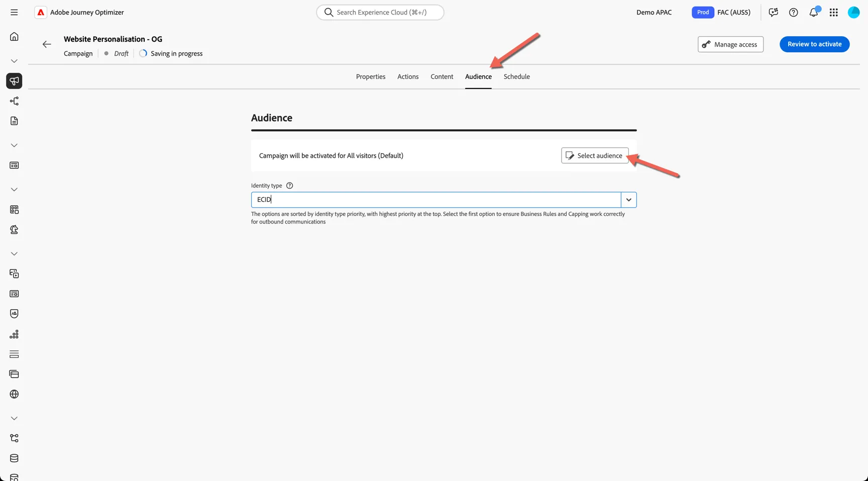Open the app switcher grid

click(834, 12)
